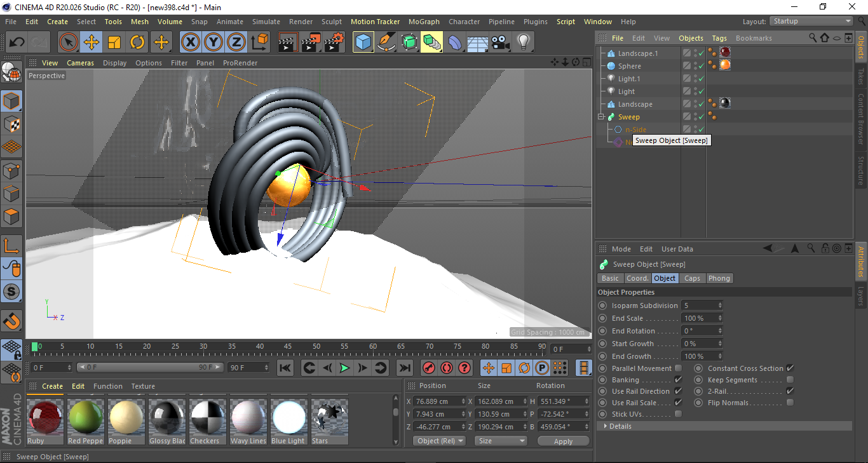Click the Apply button
The height and width of the screenshot is (463, 868).
click(x=563, y=441)
